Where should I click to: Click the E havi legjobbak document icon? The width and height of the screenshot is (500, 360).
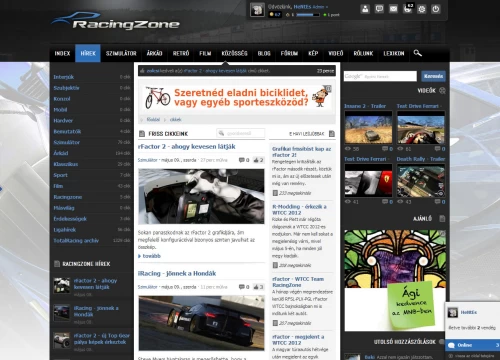(x=332, y=134)
